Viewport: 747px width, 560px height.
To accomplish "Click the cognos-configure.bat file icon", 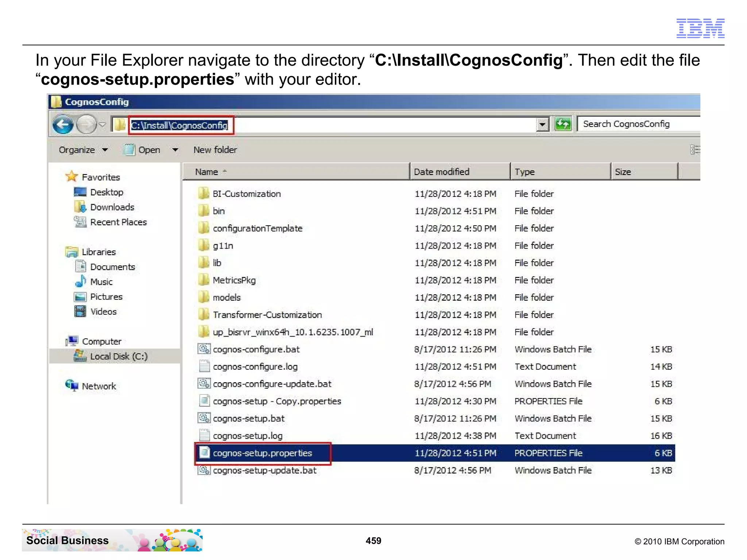I will tap(204, 349).
